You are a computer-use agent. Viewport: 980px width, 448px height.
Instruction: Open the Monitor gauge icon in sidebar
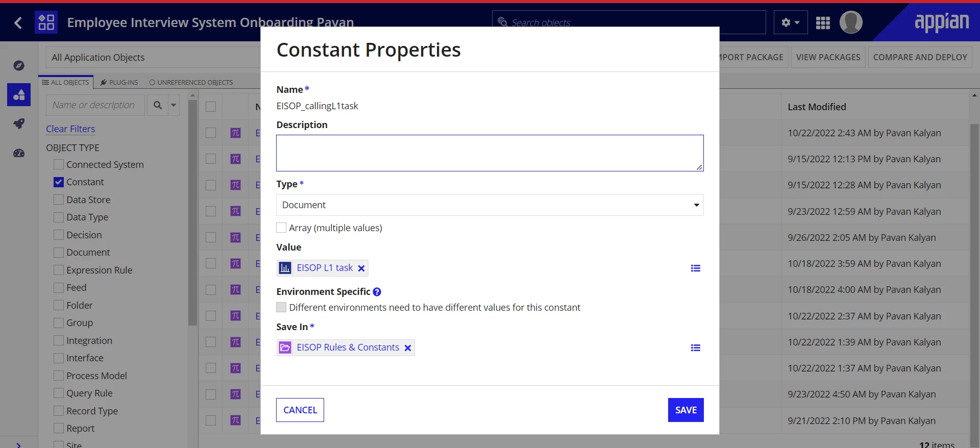click(x=19, y=153)
